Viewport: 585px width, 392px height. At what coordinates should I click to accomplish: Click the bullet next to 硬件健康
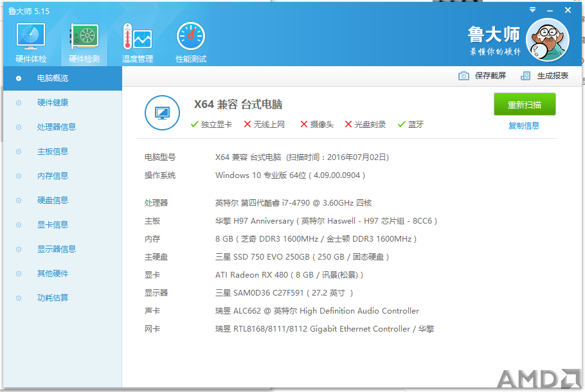[x=19, y=103]
